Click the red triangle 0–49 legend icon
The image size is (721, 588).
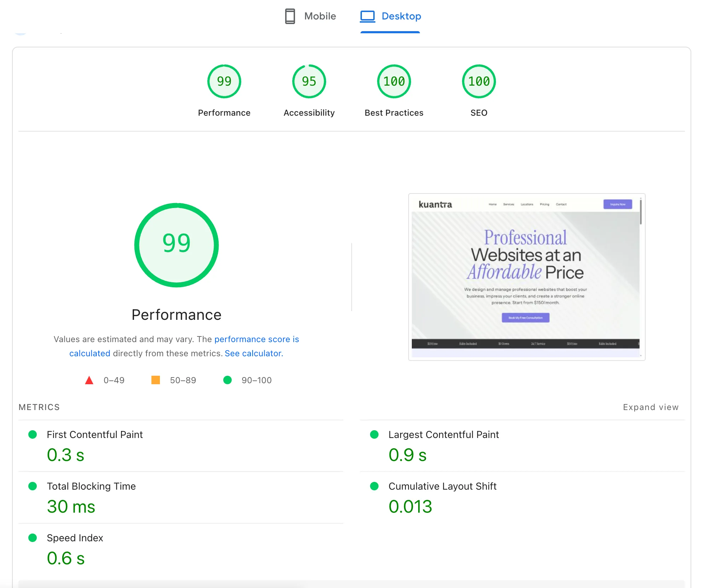pos(89,380)
